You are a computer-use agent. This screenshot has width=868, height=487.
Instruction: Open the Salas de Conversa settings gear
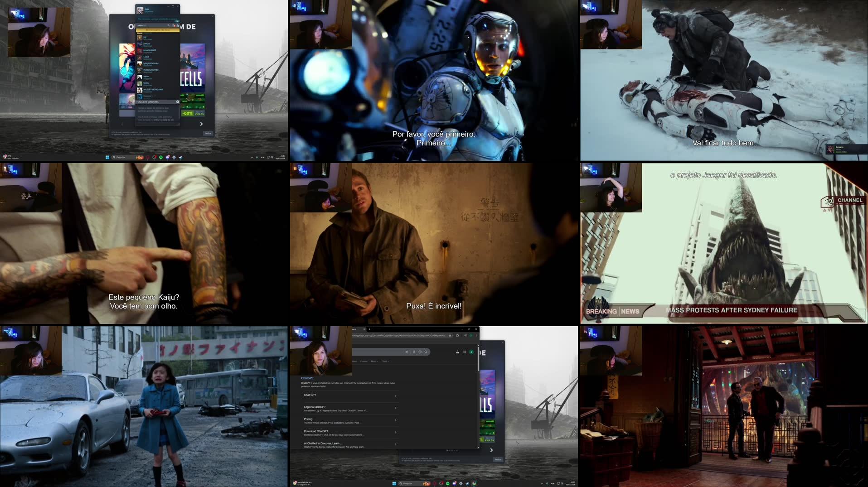tap(177, 101)
